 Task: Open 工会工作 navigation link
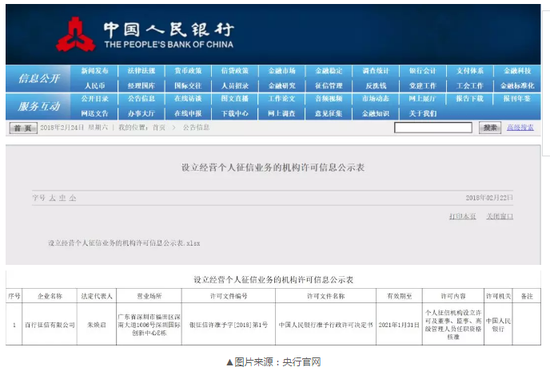point(470,86)
